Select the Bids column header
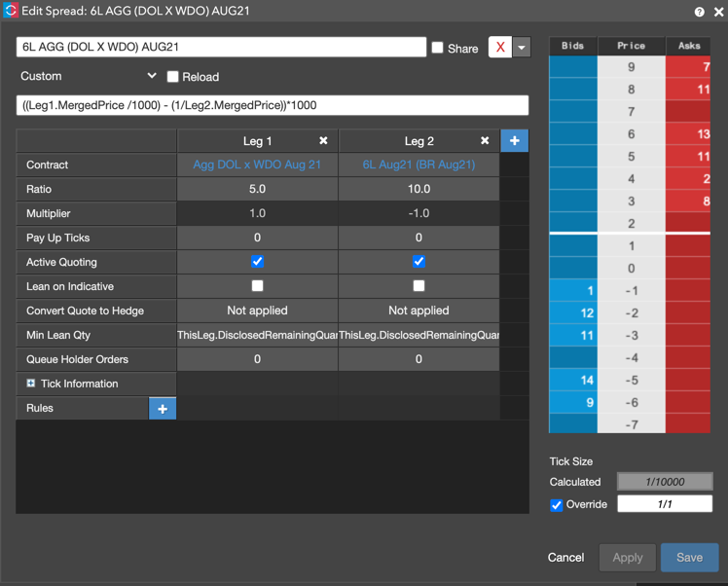The height and width of the screenshot is (586, 728). pos(573,46)
